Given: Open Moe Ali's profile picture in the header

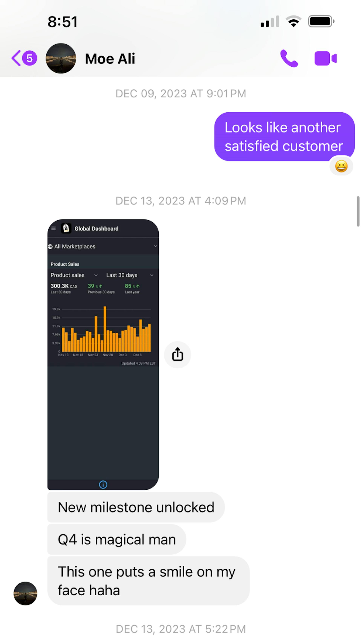Looking at the screenshot, I should pyautogui.click(x=61, y=58).
